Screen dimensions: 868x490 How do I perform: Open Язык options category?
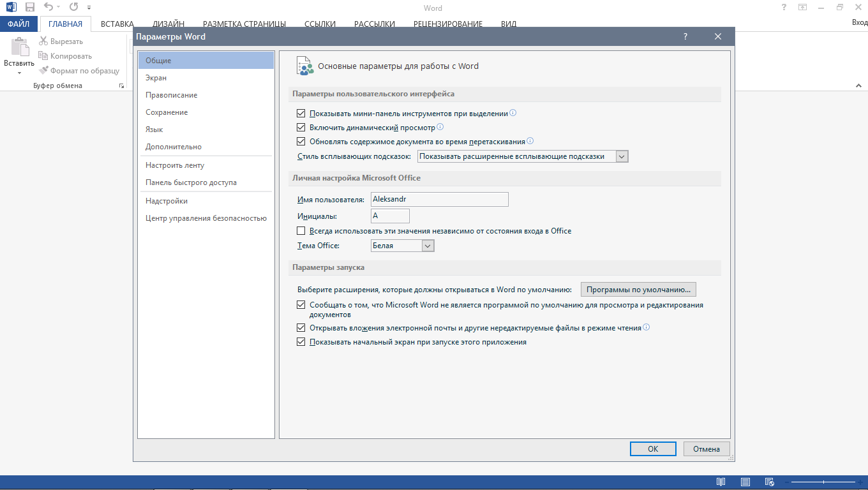pyautogui.click(x=206, y=130)
